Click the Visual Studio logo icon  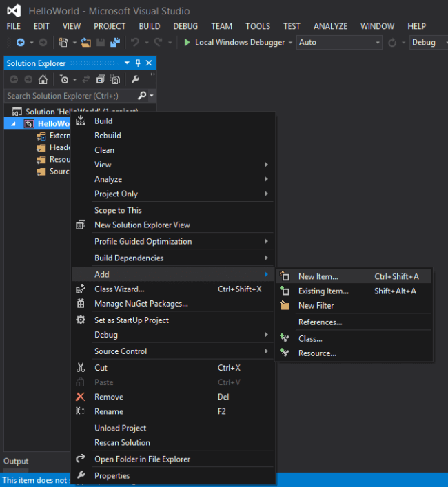14,11
